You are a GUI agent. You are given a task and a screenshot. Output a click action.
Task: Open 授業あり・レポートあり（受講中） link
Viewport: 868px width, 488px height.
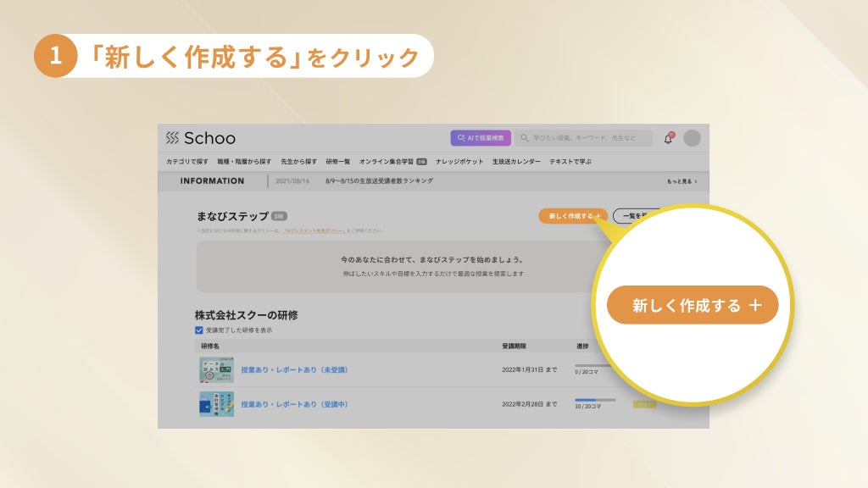pos(294,404)
